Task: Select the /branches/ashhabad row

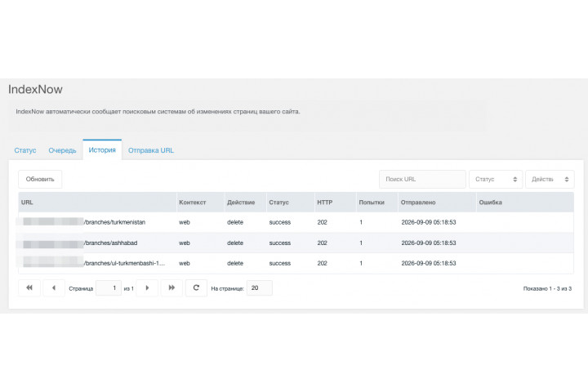Action: pyautogui.click(x=296, y=243)
